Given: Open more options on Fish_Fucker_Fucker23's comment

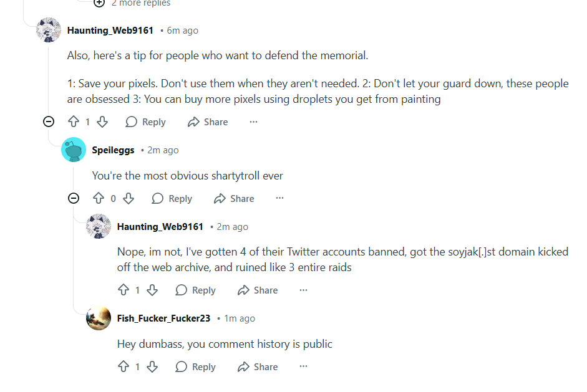Looking at the screenshot, I should (303, 367).
